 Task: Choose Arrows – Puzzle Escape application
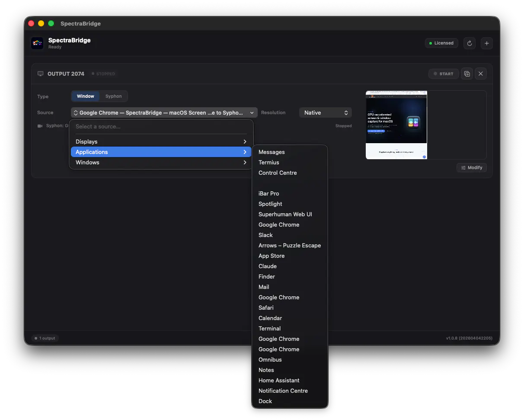[x=290, y=245]
